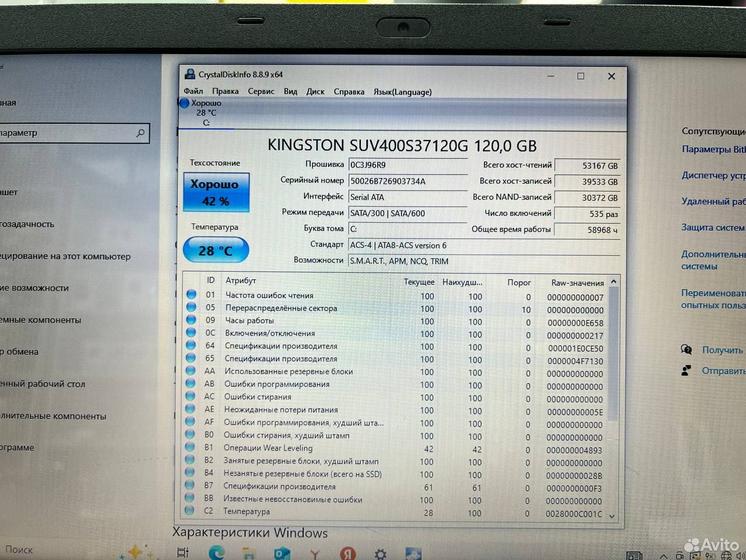Click the Всего NAND-записей value 30372 GB
Image resolution: width=746 pixels, height=560 pixels.
[587, 197]
